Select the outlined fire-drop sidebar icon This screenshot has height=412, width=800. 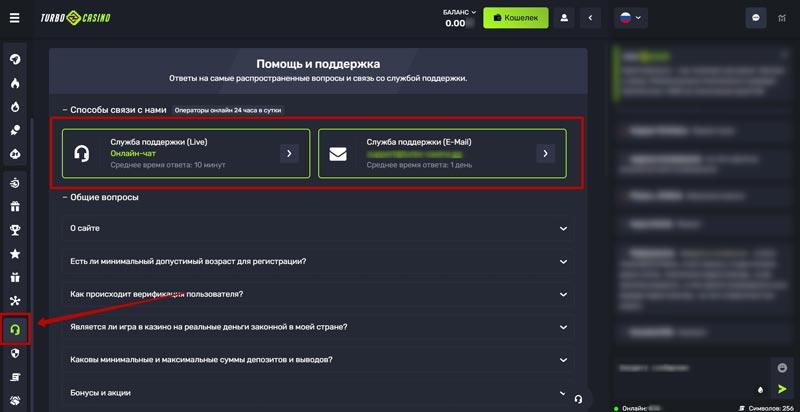[x=15, y=107]
